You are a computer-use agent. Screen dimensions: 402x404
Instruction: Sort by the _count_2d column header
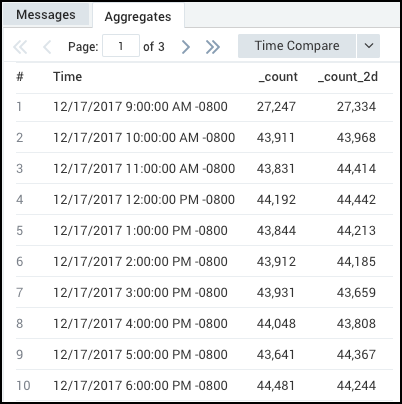click(348, 77)
